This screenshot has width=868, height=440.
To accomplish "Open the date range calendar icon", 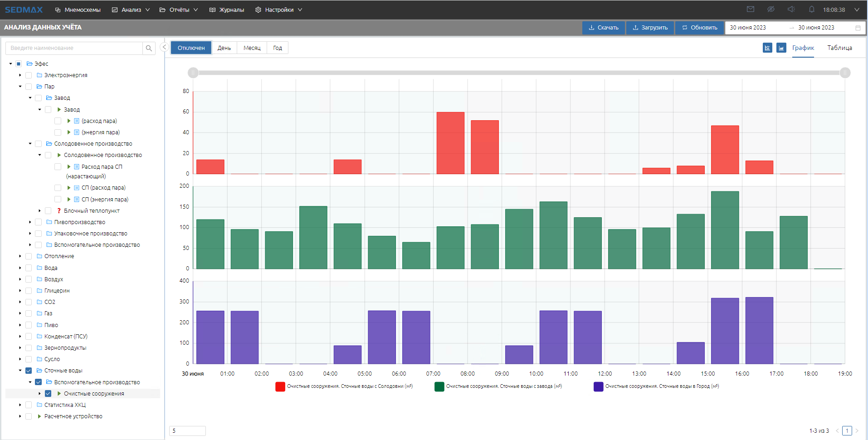I will tap(858, 28).
